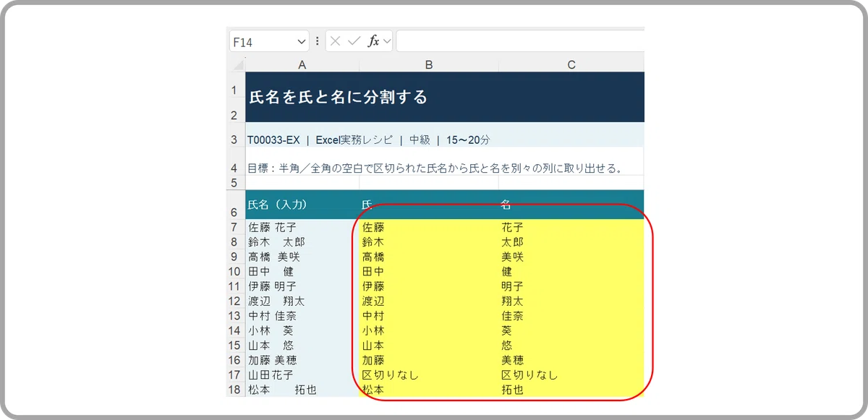
Task: Expand the dropdown beside the fx icon
Action: (x=387, y=41)
